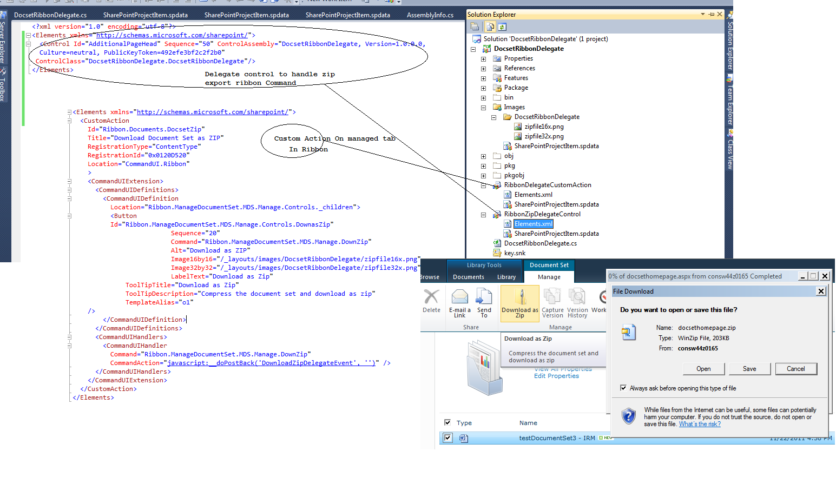Open the Library ribbon tab
Viewport: 836px width, 504px height.
506,277
